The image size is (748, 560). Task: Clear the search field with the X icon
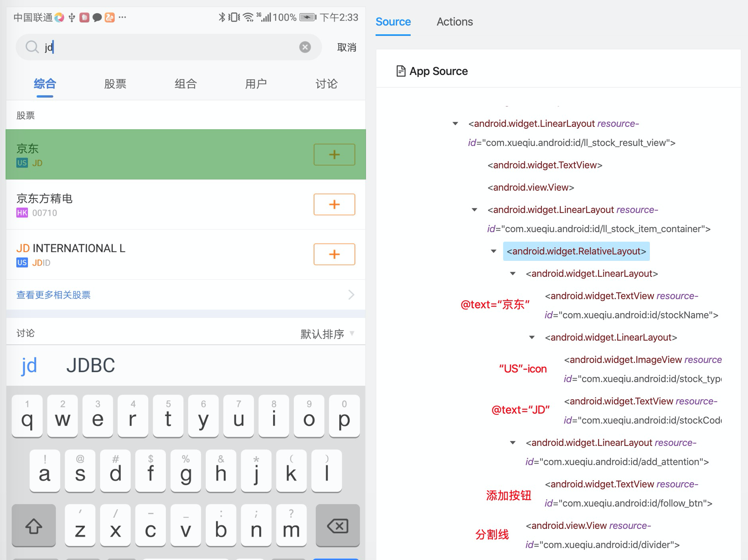(x=305, y=47)
